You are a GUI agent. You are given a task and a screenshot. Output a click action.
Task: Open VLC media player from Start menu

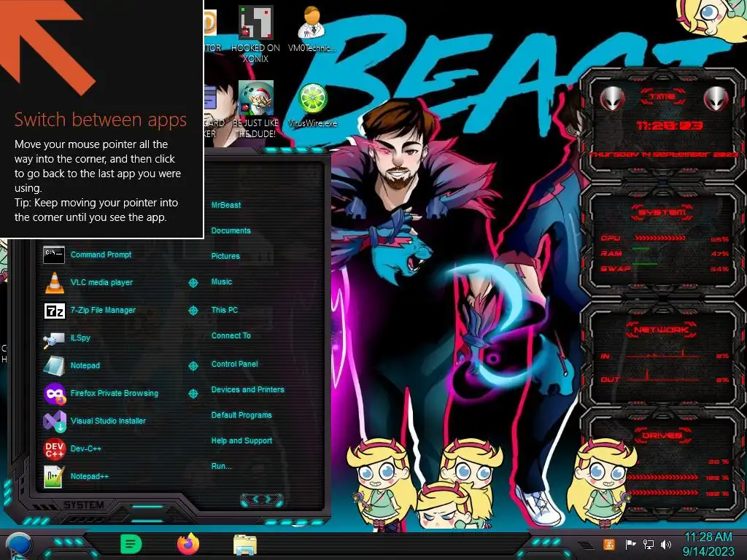coord(88,282)
